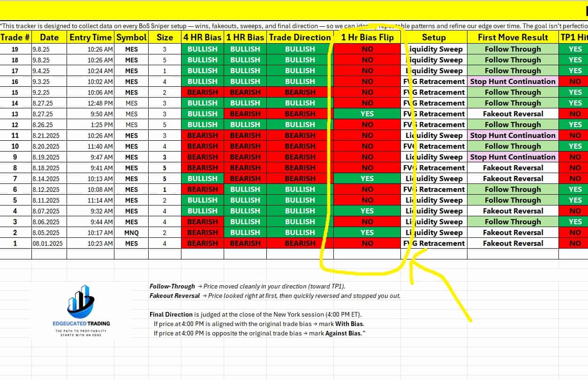The height and width of the screenshot is (380, 588).
Task: Select the "Entry Time" header cell
Action: coord(90,38)
